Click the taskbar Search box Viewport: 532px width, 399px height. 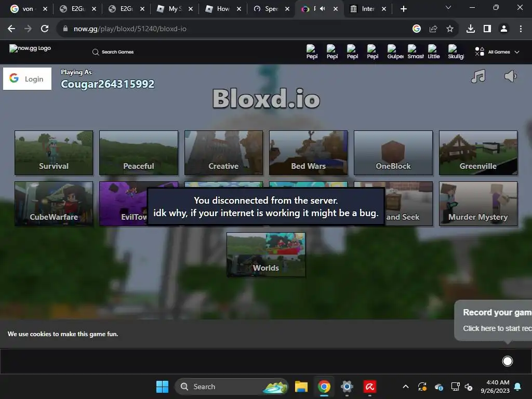pyautogui.click(x=232, y=387)
